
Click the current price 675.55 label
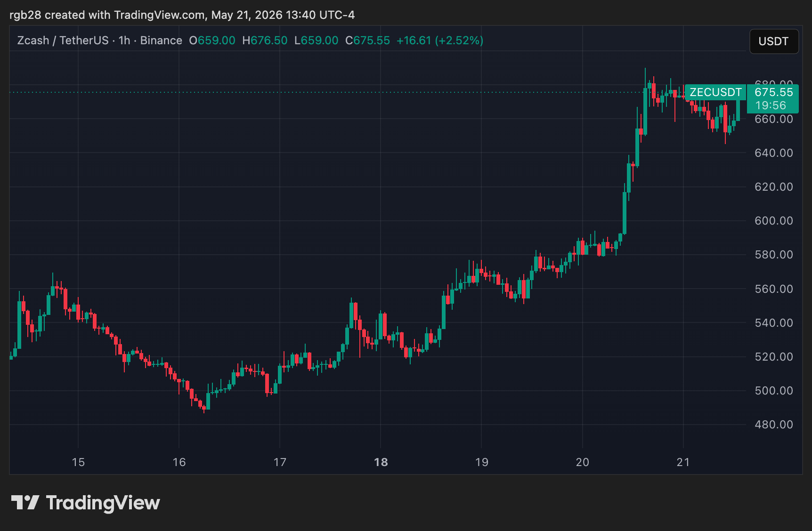(x=773, y=92)
